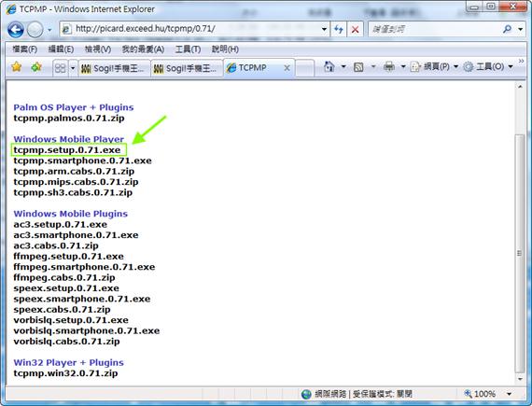Download ac3.smartphone.0.71.exe
The height and width of the screenshot is (406, 532).
coord(76,235)
